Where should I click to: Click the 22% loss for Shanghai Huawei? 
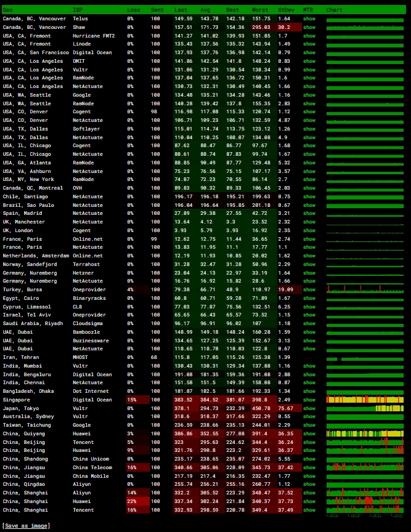(x=132, y=501)
